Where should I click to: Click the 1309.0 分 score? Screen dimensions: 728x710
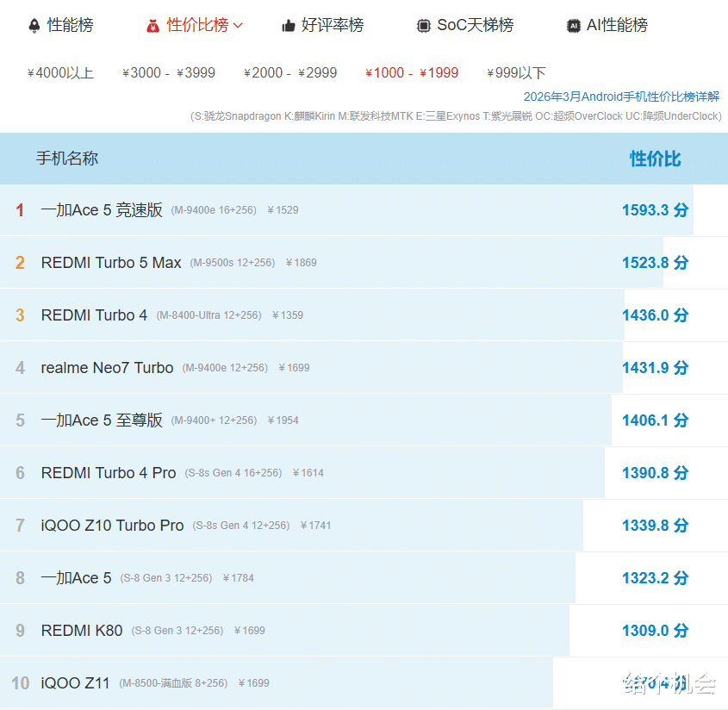tap(655, 630)
